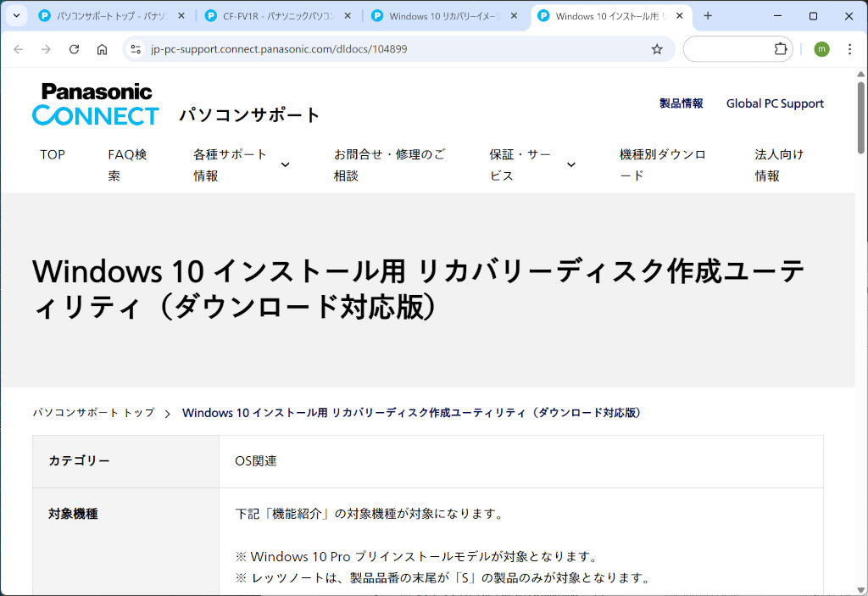Image resolution: width=868 pixels, height=596 pixels.
Task: Expand the 保証・サービス menu chevron
Action: tap(571, 164)
